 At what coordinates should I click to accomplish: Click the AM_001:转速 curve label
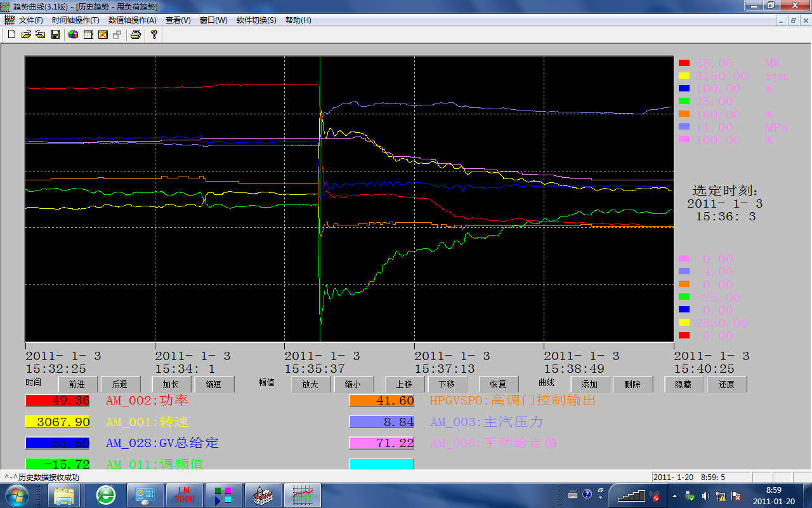click(x=147, y=422)
